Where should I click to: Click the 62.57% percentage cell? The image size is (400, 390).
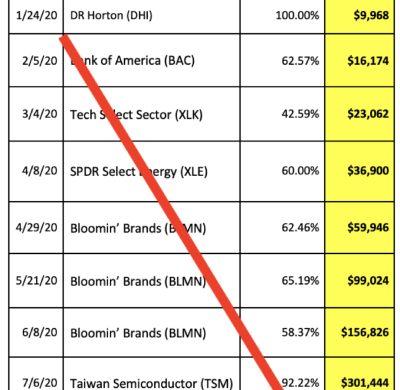click(282, 60)
